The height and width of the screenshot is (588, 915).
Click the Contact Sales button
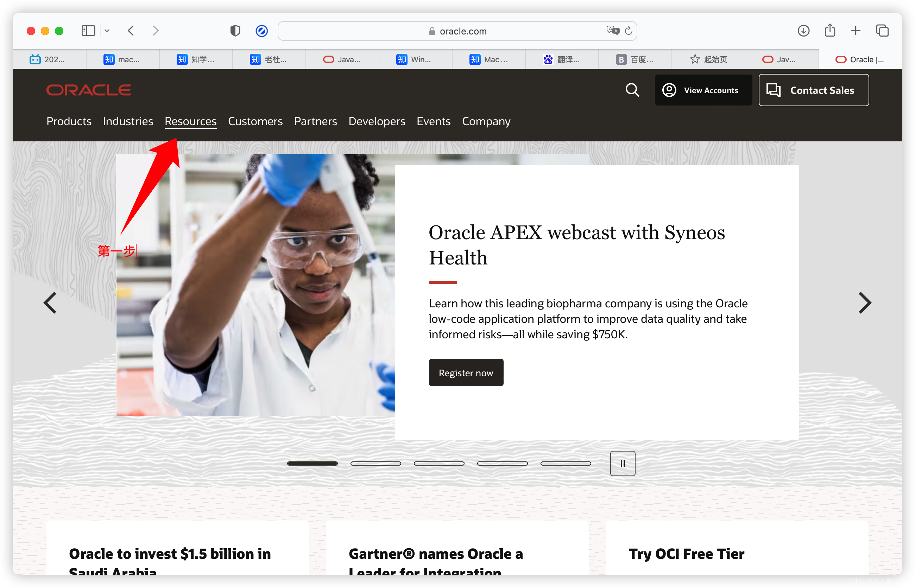point(814,90)
